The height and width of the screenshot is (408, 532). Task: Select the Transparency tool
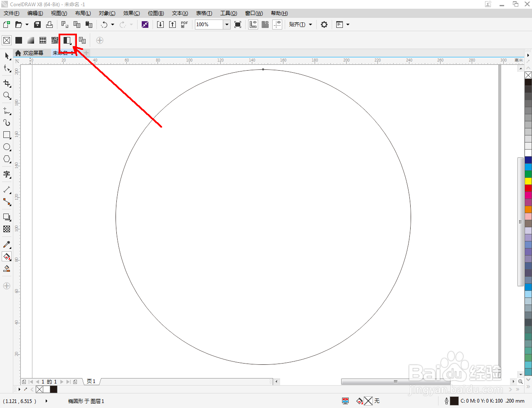7,229
